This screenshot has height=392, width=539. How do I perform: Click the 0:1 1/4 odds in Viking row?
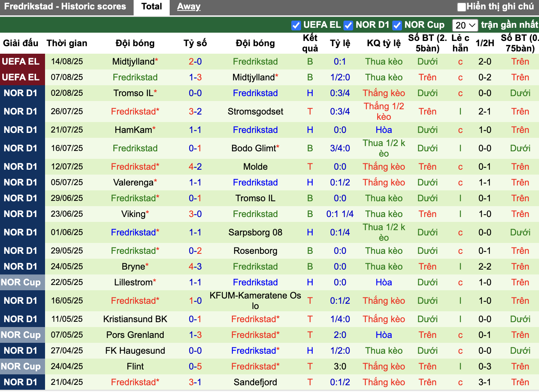[x=340, y=214]
